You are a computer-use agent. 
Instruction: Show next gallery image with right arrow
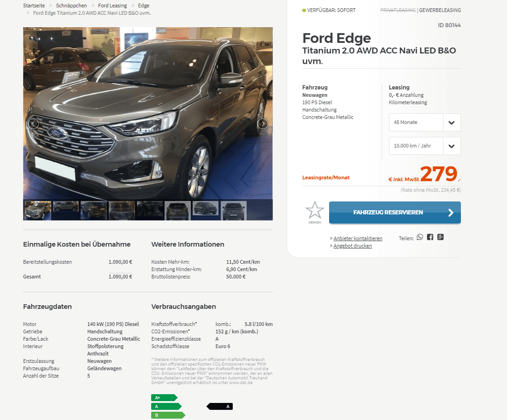click(x=263, y=124)
